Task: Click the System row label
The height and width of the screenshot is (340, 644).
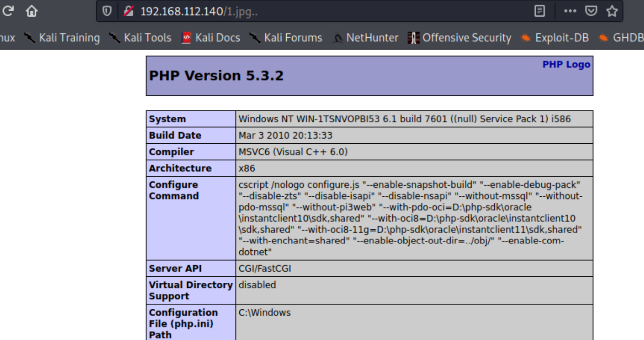Action: (191, 119)
